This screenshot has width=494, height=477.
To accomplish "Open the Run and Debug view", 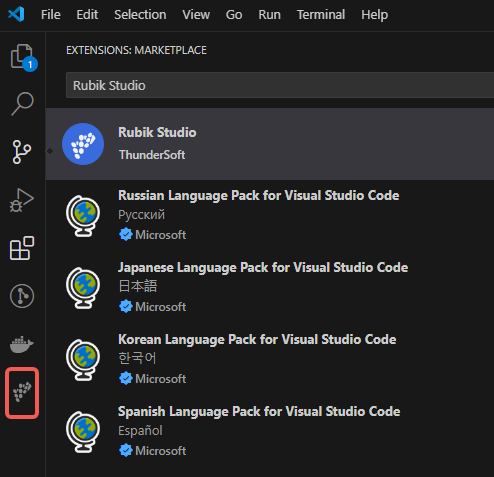I will click(22, 200).
